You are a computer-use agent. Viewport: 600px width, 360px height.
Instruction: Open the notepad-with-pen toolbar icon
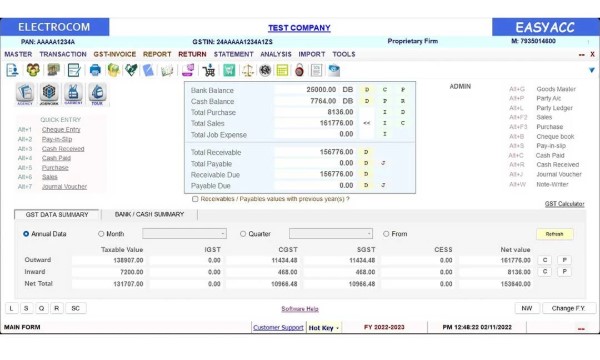(73, 70)
